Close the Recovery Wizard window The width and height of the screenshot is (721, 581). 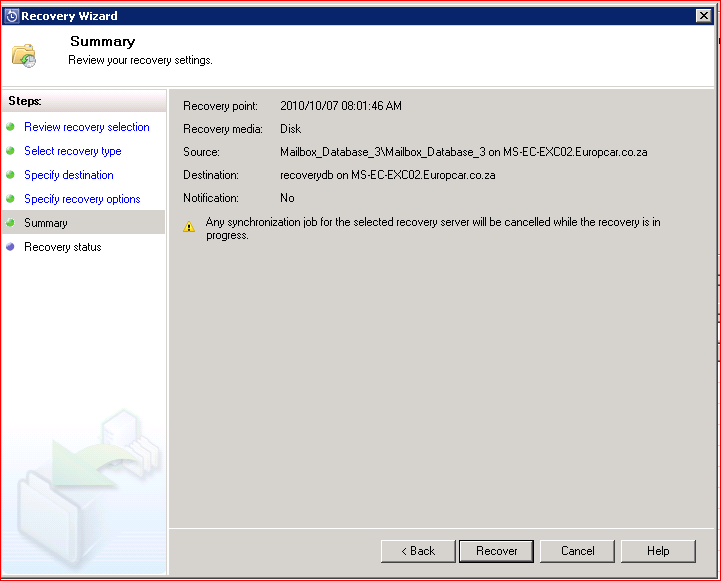pyautogui.click(x=703, y=16)
